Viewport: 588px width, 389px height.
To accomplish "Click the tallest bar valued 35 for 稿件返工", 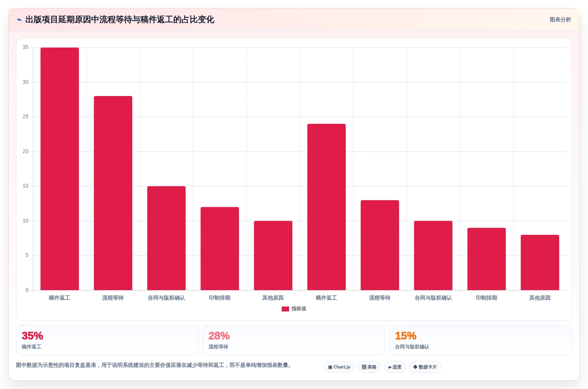I will pyautogui.click(x=60, y=169).
